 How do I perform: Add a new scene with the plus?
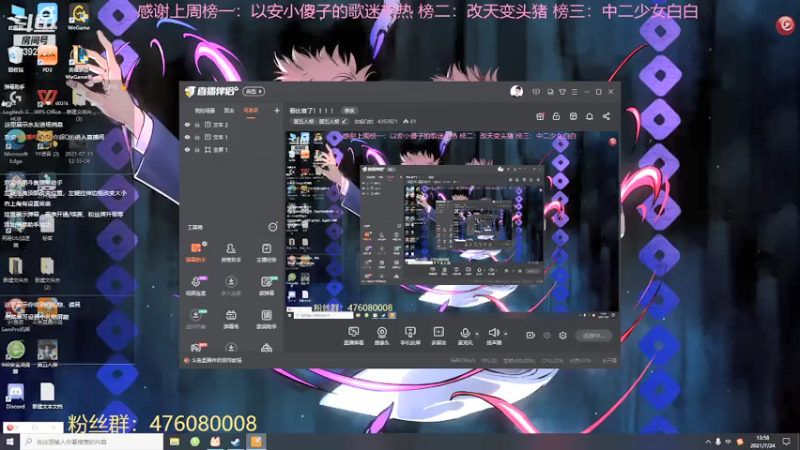[277, 110]
